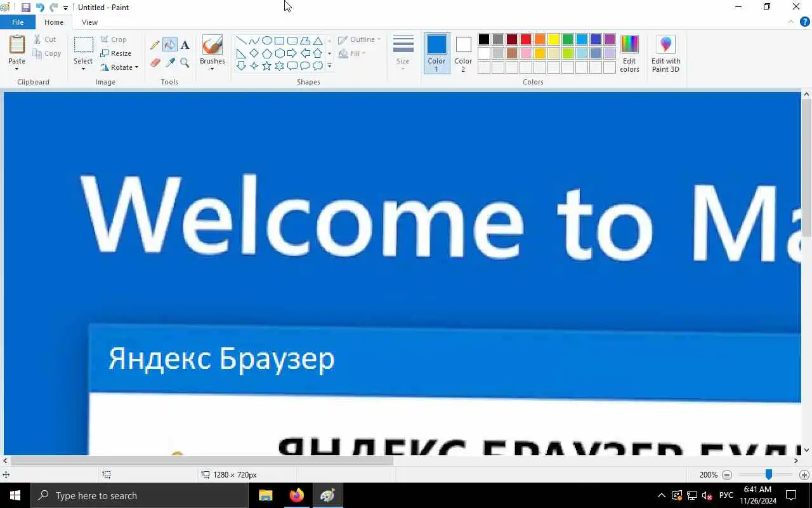Screen dimensions: 812x508
Task: Expand the Paste dropdown arrow
Action: pos(17,69)
